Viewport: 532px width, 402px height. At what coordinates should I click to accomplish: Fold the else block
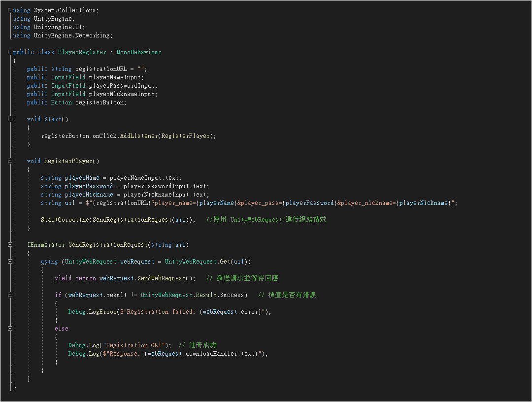10,329
